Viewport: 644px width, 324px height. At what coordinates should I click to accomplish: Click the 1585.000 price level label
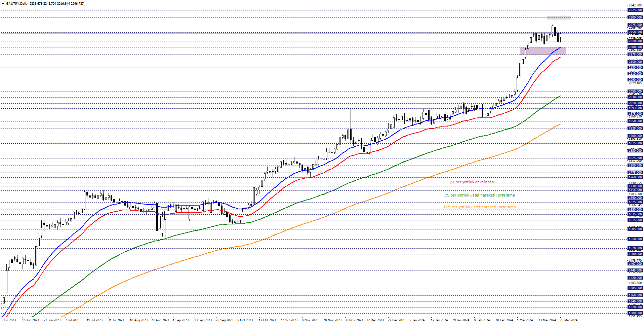635,229
